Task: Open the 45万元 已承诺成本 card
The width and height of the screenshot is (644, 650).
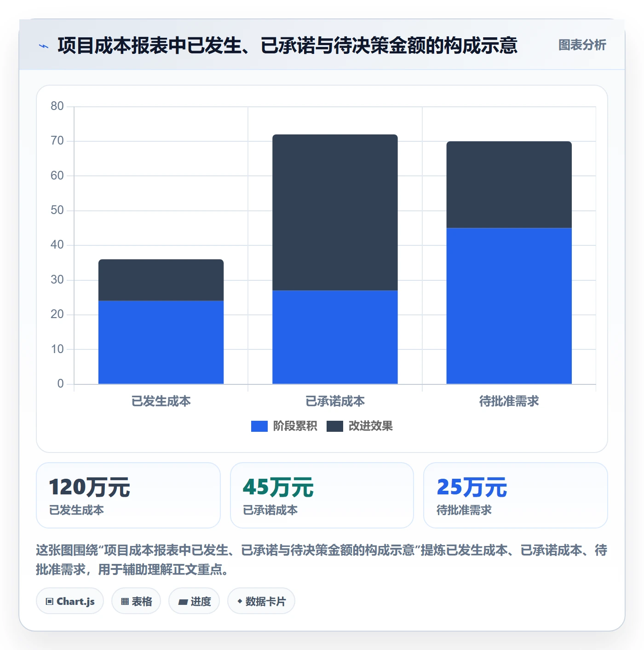Action: [x=322, y=495]
